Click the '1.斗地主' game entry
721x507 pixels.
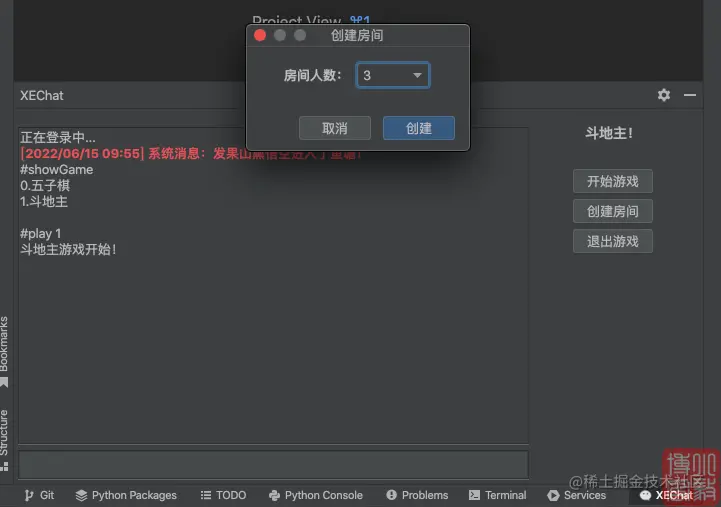coord(44,201)
